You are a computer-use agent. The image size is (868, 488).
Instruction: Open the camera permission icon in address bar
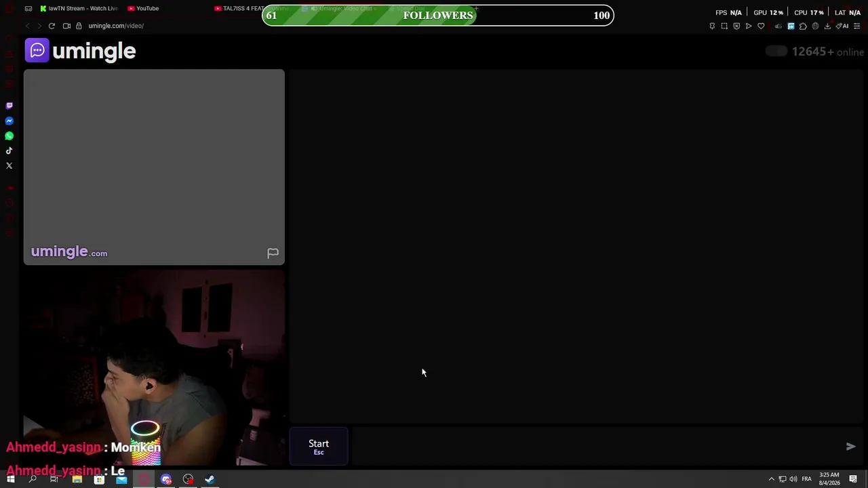66,26
